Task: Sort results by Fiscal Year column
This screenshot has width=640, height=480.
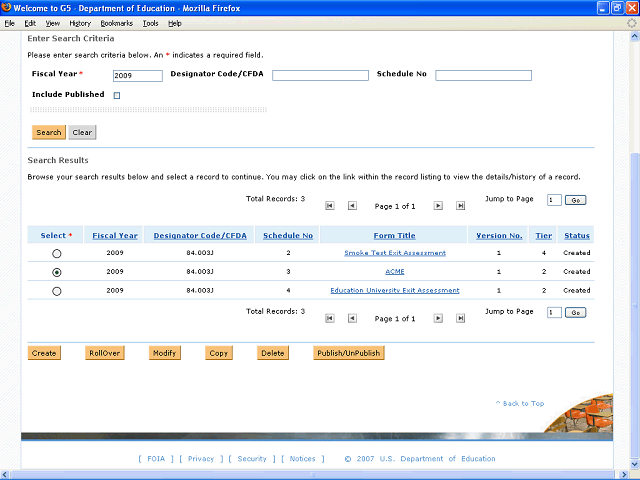Action: click(115, 236)
